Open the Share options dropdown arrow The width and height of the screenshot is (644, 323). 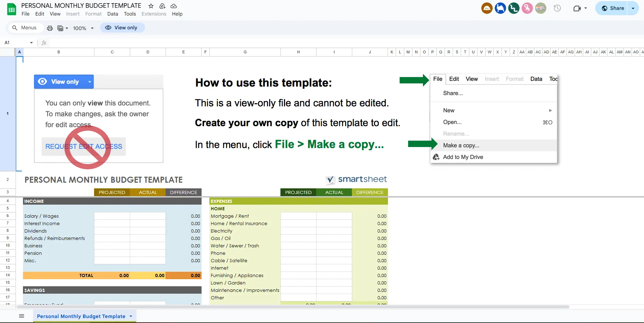(x=633, y=8)
